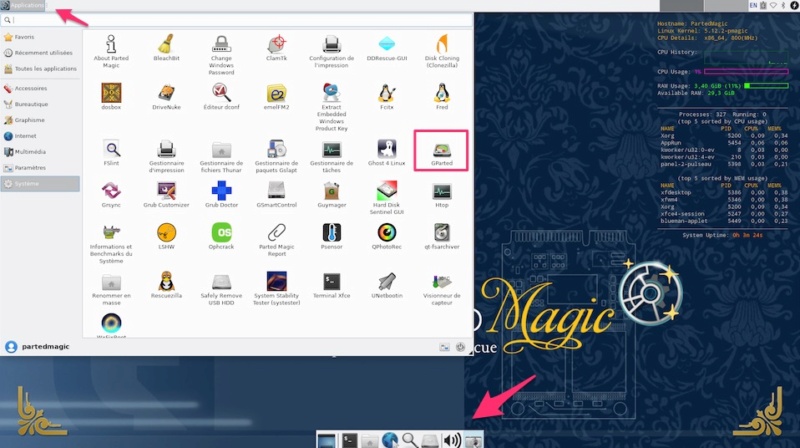The height and width of the screenshot is (448, 800).
Task: Open emelFM2 file manager
Action: [277, 96]
